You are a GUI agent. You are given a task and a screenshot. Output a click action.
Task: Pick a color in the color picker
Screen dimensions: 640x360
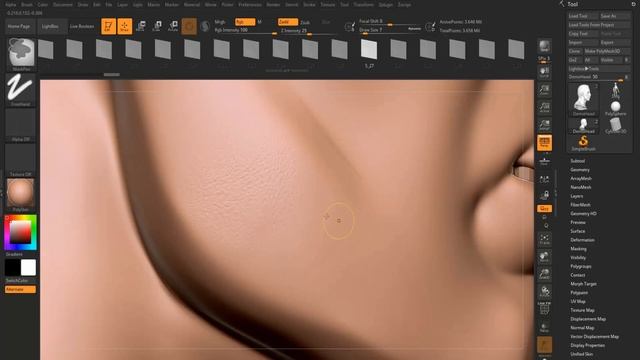point(20,232)
